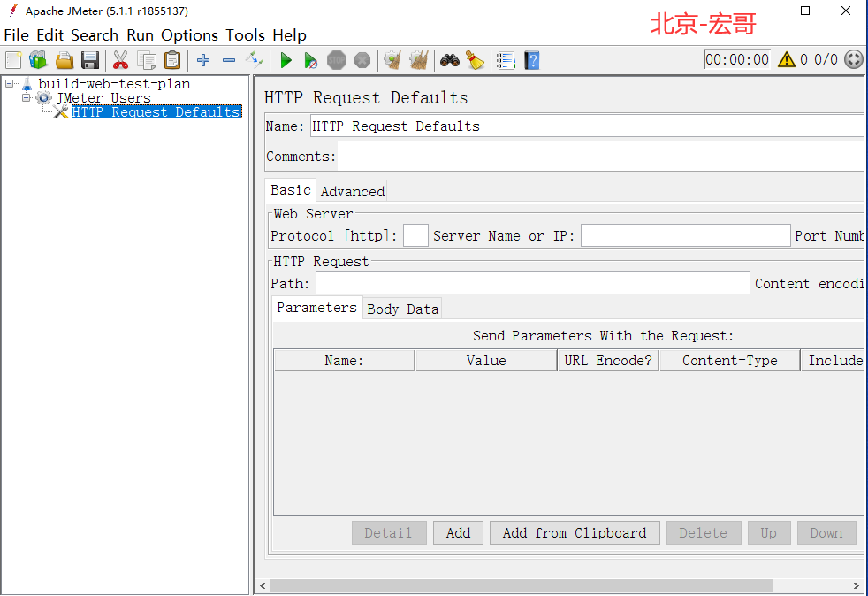Click the Clear results broom icon

click(392, 60)
